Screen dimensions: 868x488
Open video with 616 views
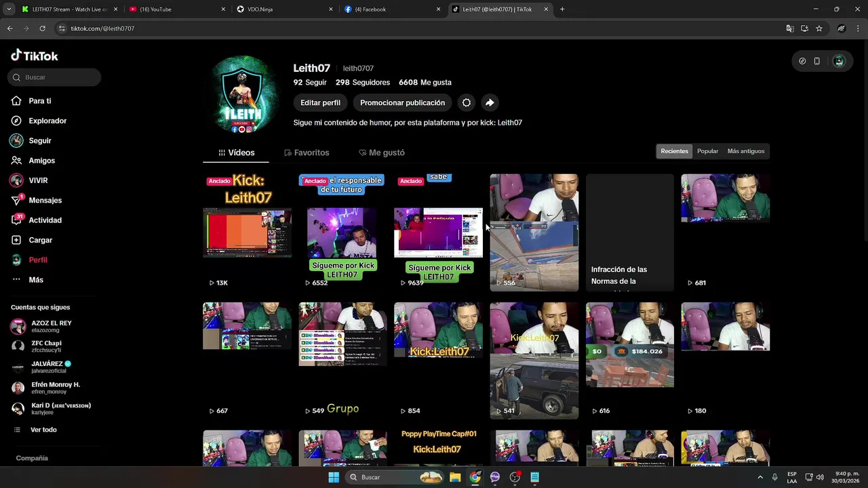(x=630, y=361)
